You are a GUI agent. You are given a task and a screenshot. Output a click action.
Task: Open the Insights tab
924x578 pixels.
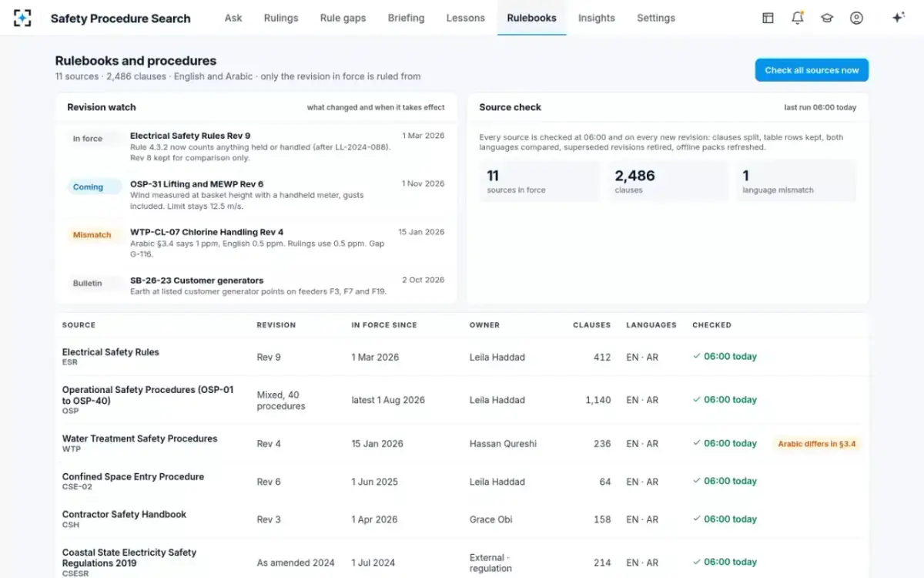(597, 18)
